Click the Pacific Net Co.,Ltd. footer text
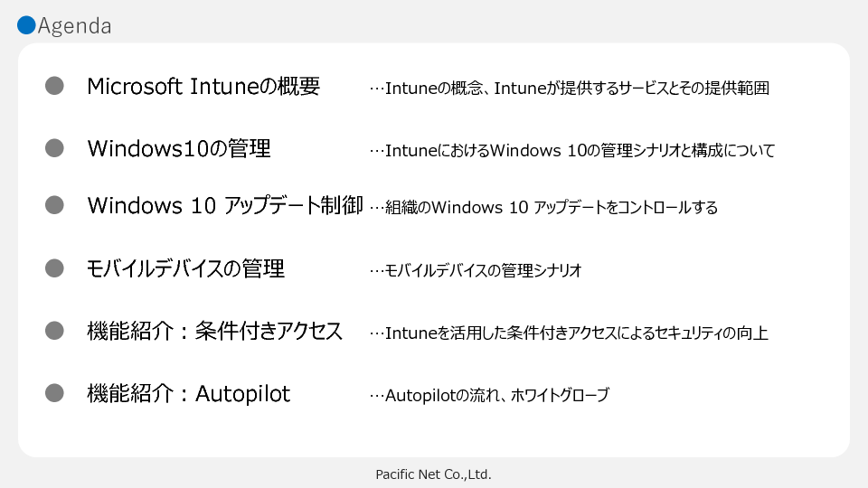This screenshot has height=488, width=868. click(433, 474)
